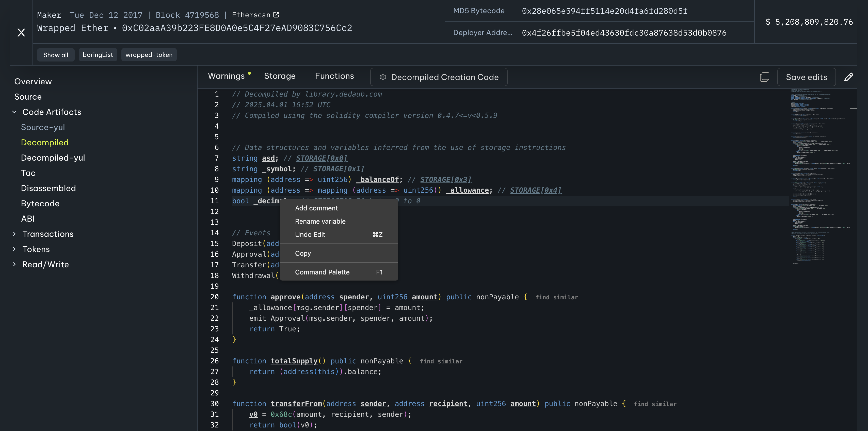Click find similar next to approve function
Screen dimensions: 868x431
click(556, 297)
